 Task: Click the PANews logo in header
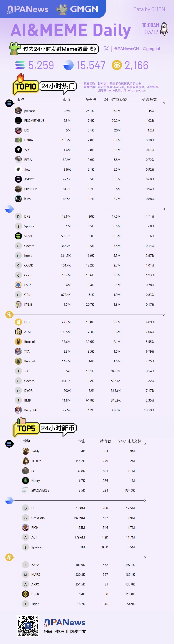[x=28, y=9]
